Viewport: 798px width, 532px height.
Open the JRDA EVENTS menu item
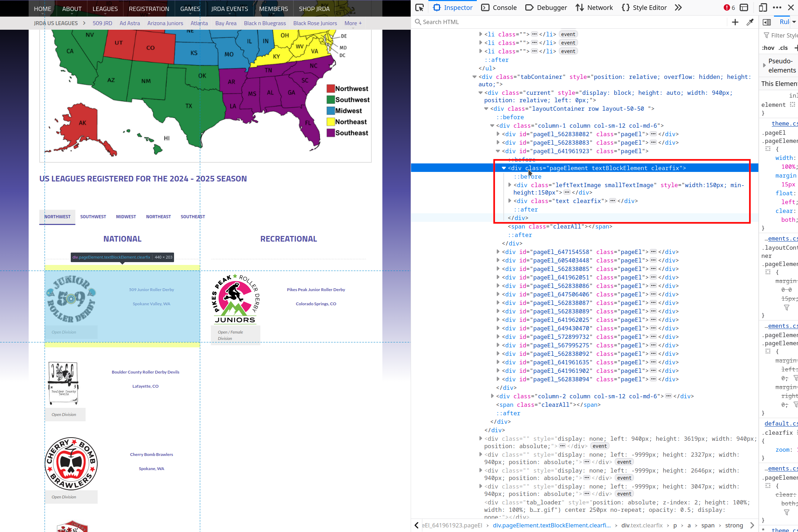[x=230, y=9]
